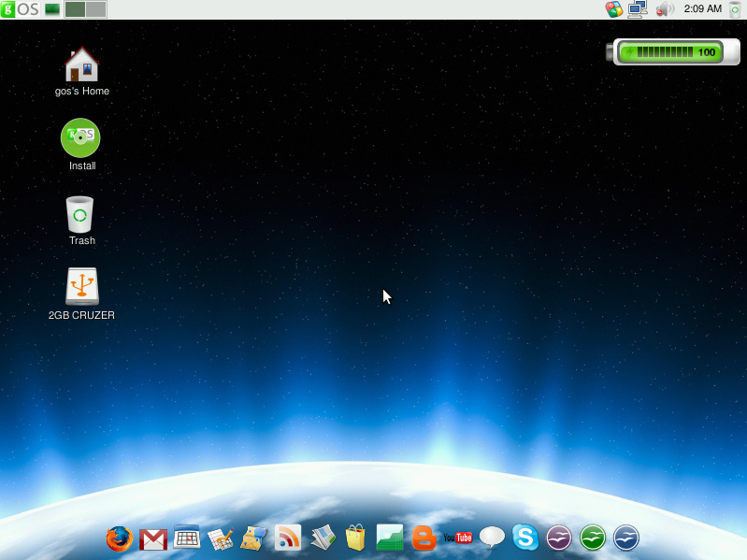Launch YouTube from the dock
The height and width of the screenshot is (560, 747).
coord(458,538)
